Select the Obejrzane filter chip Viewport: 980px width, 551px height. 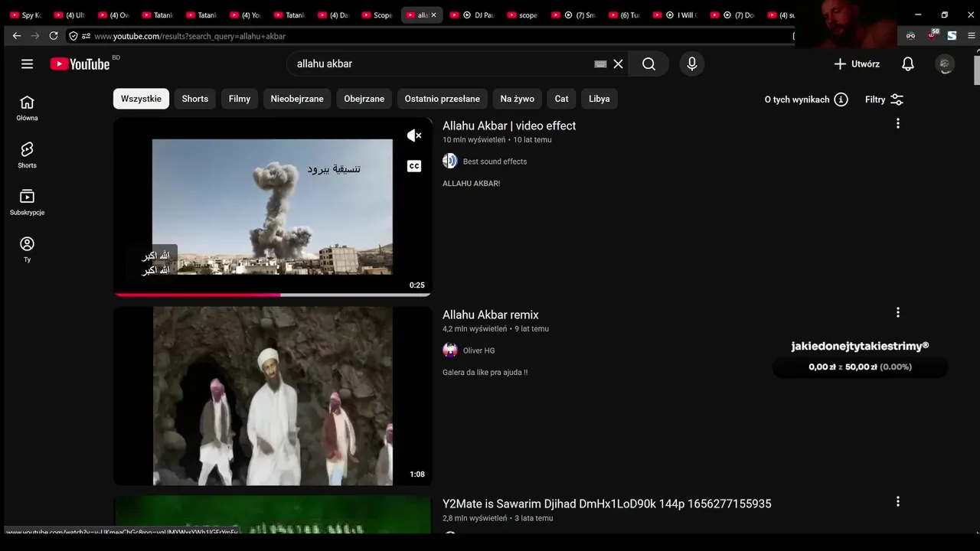(x=364, y=99)
